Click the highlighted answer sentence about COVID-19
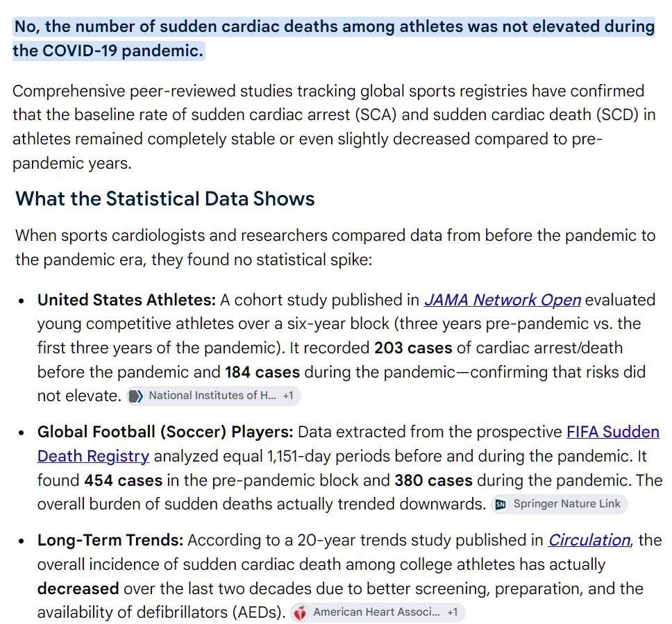The width and height of the screenshot is (672, 624). (334, 39)
